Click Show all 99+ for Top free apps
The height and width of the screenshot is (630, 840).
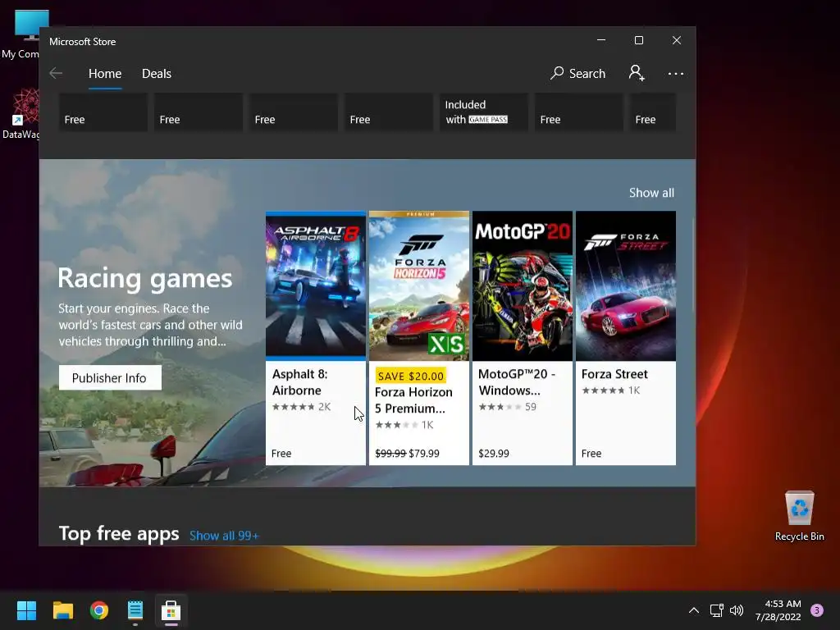click(x=224, y=536)
